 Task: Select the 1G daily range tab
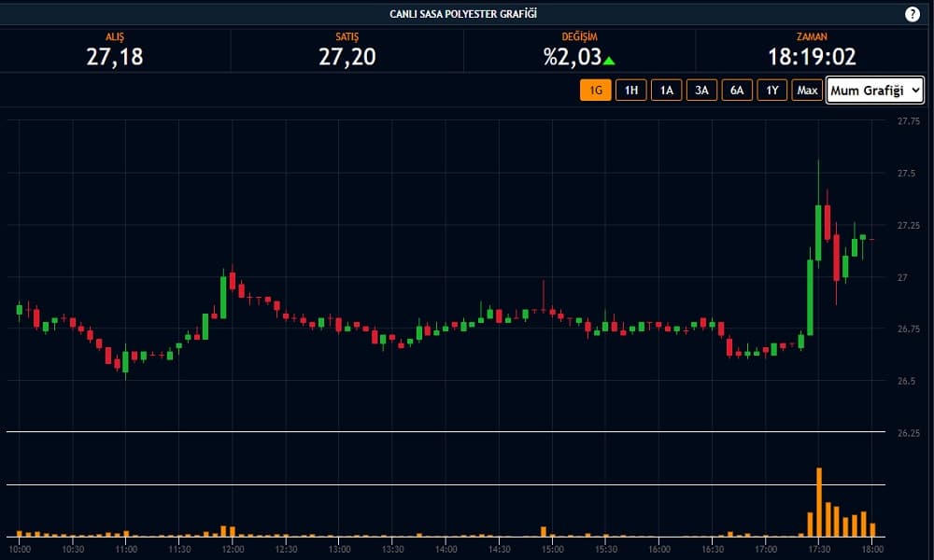(596, 91)
